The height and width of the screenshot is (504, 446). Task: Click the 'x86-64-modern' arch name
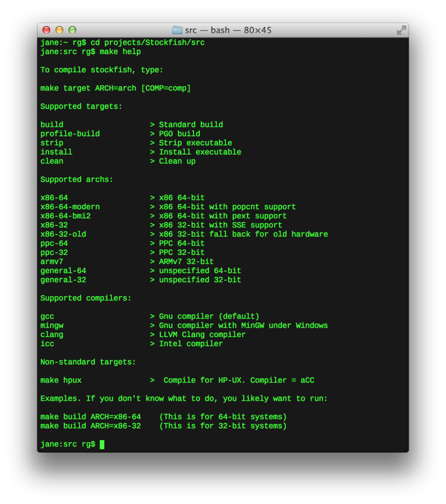(70, 207)
